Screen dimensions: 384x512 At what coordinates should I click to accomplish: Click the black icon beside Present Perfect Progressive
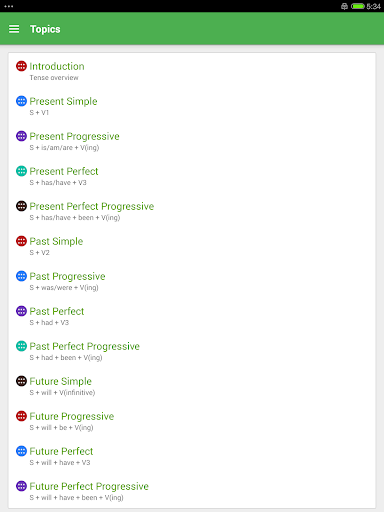tap(21, 206)
